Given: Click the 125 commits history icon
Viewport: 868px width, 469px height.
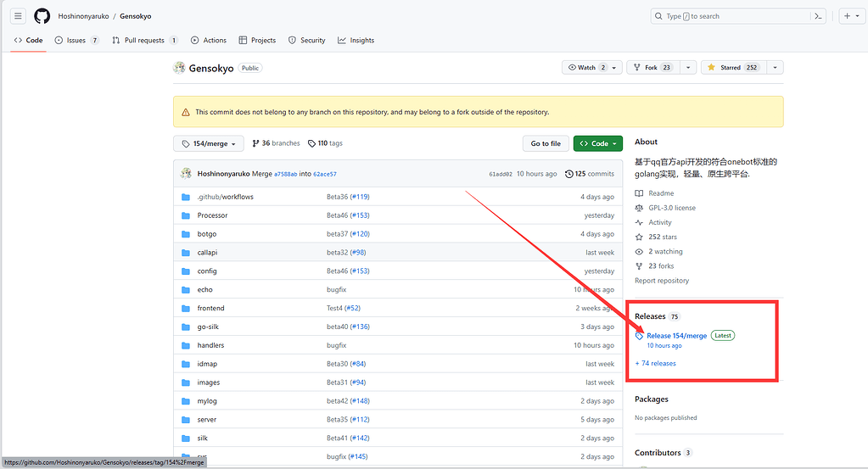Looking at the screenshot, I should click(x=569, y=174).
